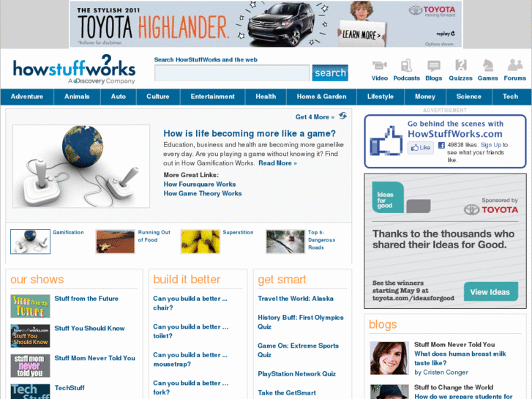
Task: Open the Podcasts icon
Action: [x=406, y=65]
